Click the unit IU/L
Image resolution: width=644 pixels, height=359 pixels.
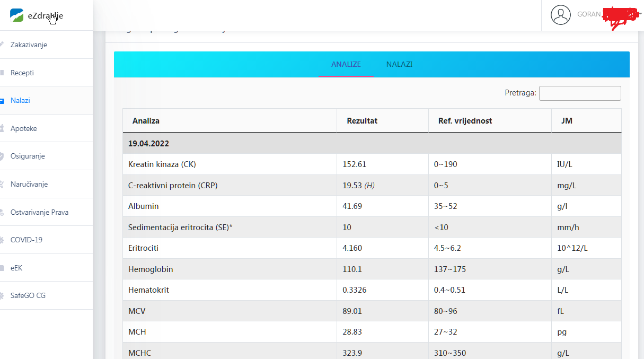click(x=564, y=164)
